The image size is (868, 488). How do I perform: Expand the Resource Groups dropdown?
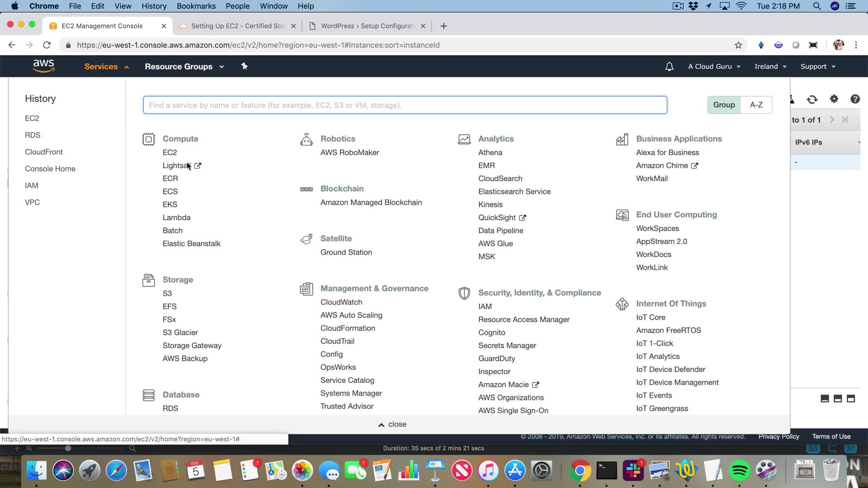tap(184, 66)
